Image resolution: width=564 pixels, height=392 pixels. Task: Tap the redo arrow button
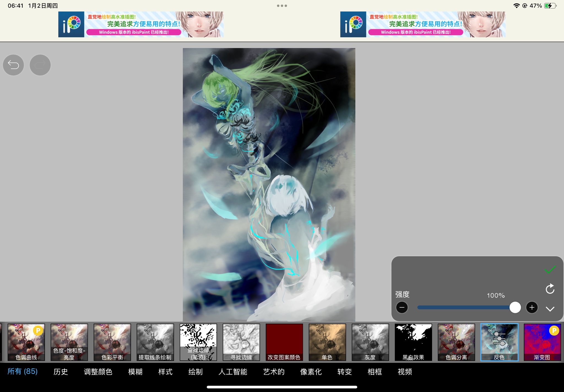click(40, 65)
